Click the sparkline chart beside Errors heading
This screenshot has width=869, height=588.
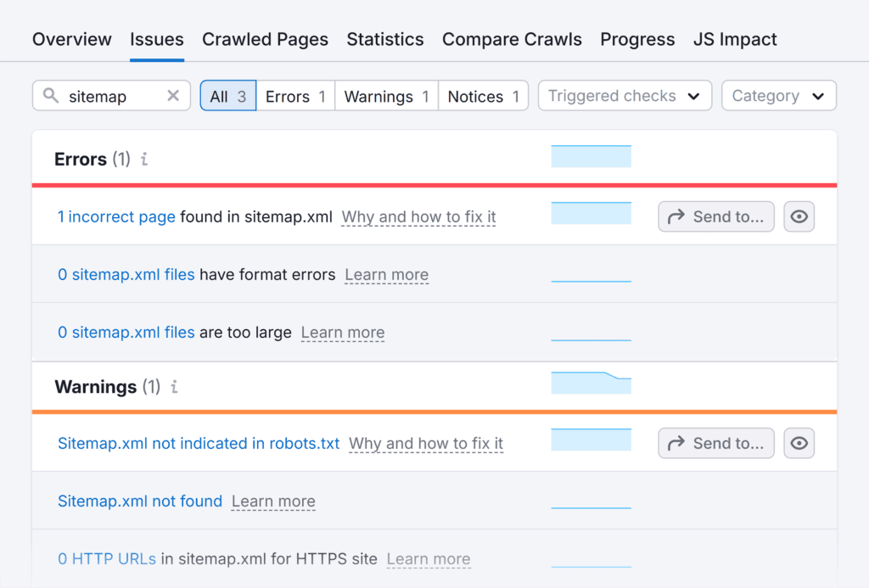591,156
